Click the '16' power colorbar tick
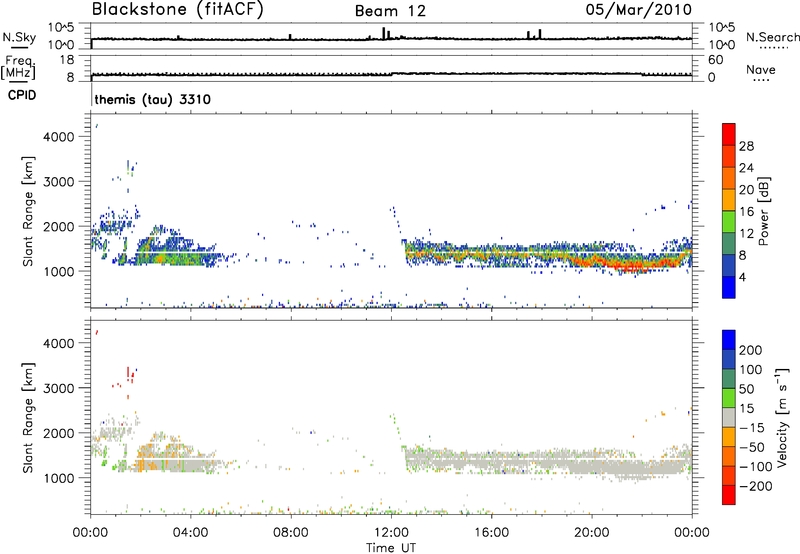This screenshot has height=554, width=800. (746, 212)
